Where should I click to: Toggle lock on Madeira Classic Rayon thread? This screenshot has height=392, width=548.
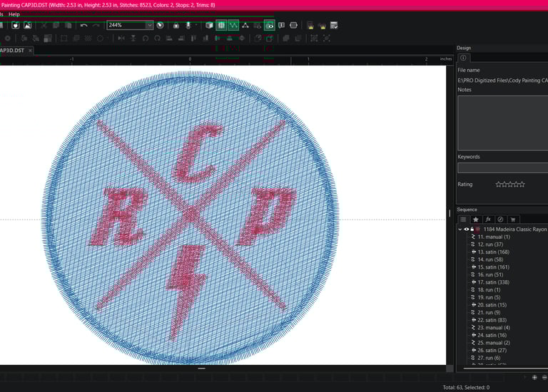click(472, 229)
